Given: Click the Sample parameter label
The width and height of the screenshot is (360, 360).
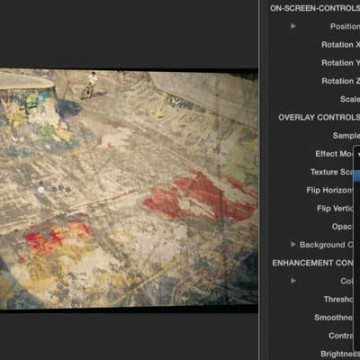Looking at the screenshot, I should [346, 135].
